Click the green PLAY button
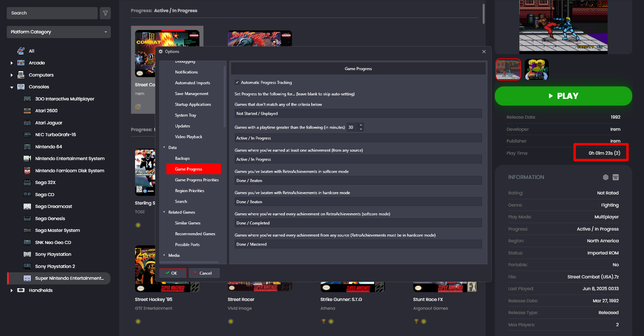 click(x=563, y=96)
